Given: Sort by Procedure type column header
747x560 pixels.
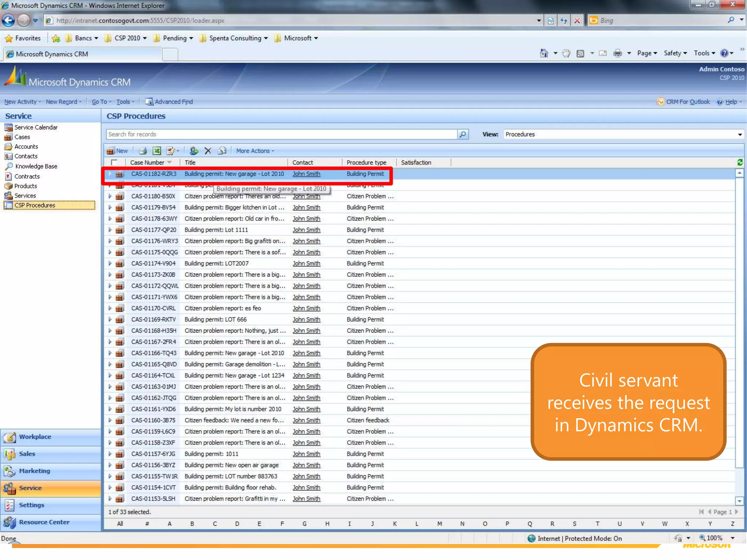Looking at the screenshot, I should point(367,163).
